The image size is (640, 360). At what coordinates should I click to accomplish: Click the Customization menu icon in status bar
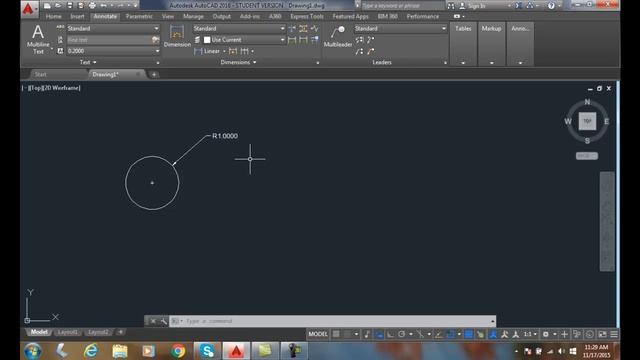tap(614, 334)
